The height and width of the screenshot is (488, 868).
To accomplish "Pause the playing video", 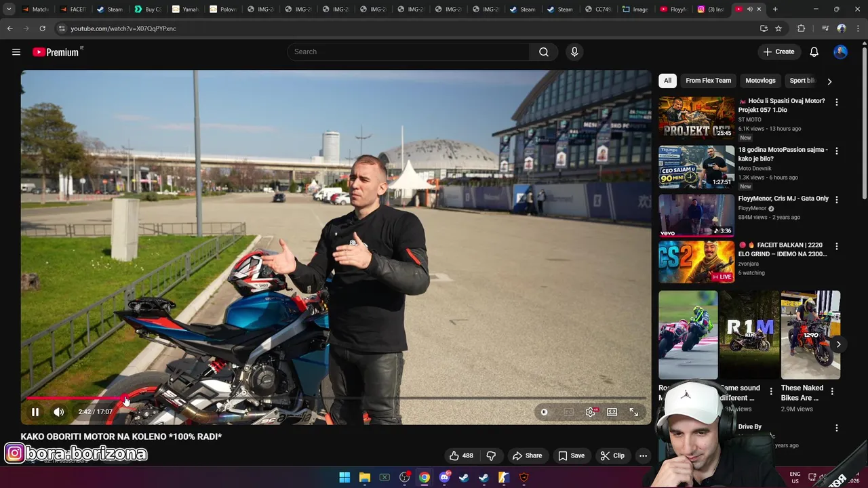I will (35, 412).
